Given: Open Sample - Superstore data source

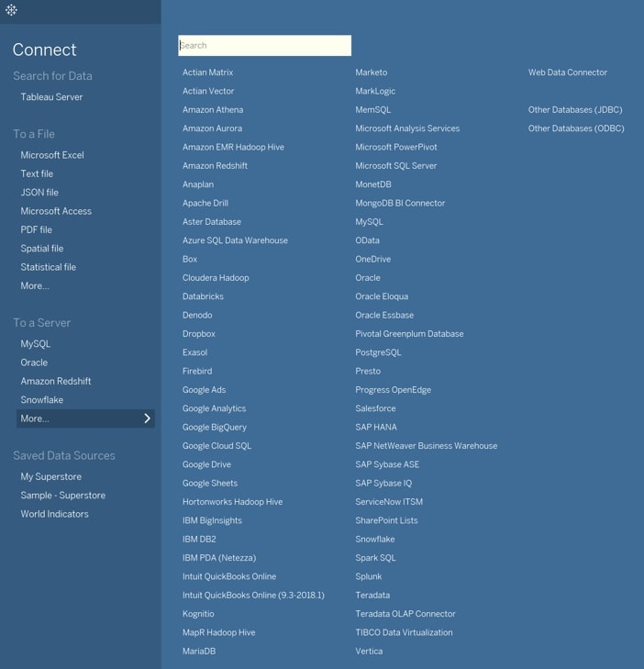Looking at the screenshot, I should (x=62, y=496).
